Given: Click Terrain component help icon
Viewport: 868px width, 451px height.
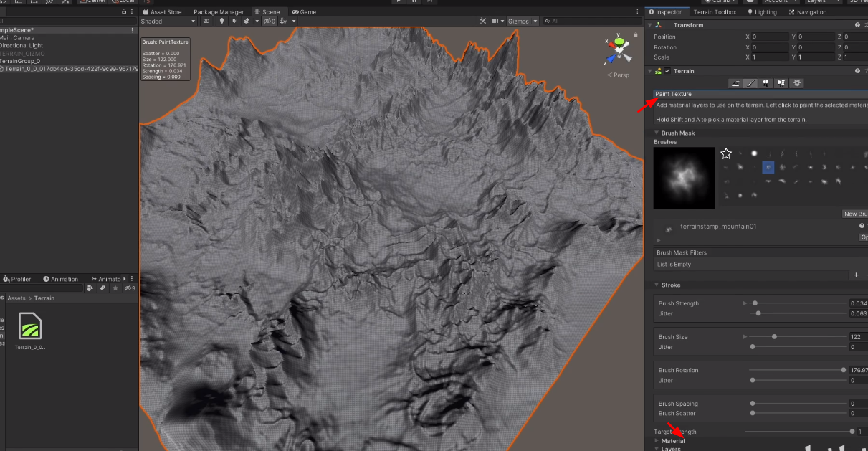Looking at the screenshot, I should click(x=857, y=71).
